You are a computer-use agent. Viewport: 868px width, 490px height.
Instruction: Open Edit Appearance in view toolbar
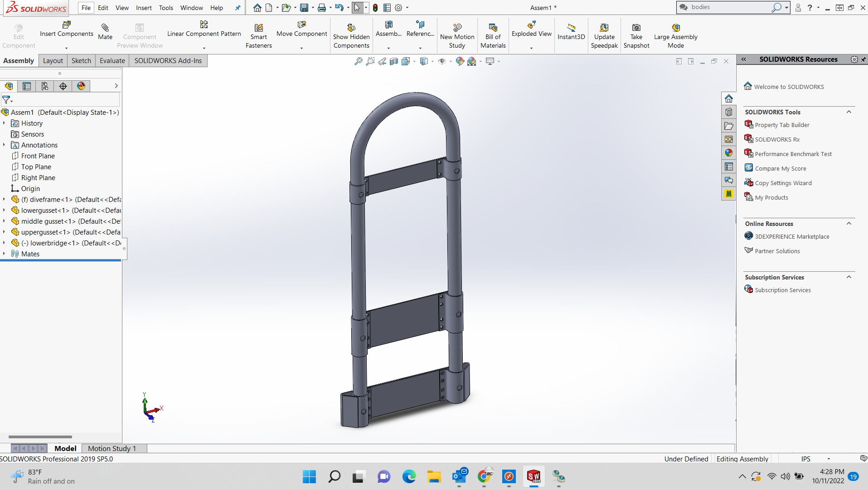(x=460, y=61)
